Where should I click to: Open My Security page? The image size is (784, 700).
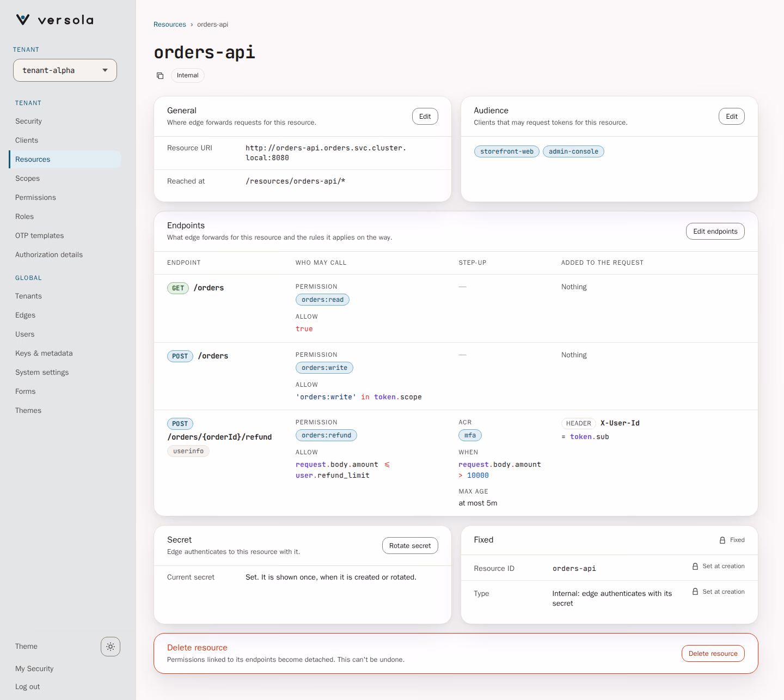pos(34,669)
